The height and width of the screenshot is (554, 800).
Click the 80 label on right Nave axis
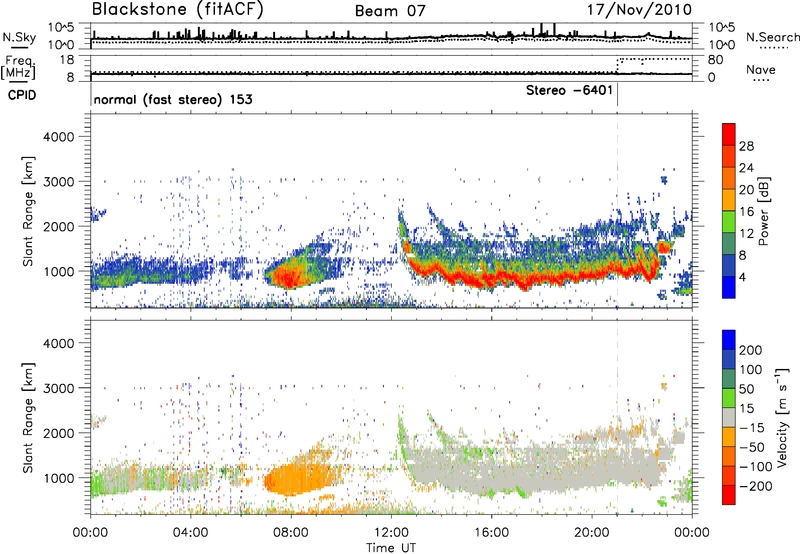coord(716,60)
